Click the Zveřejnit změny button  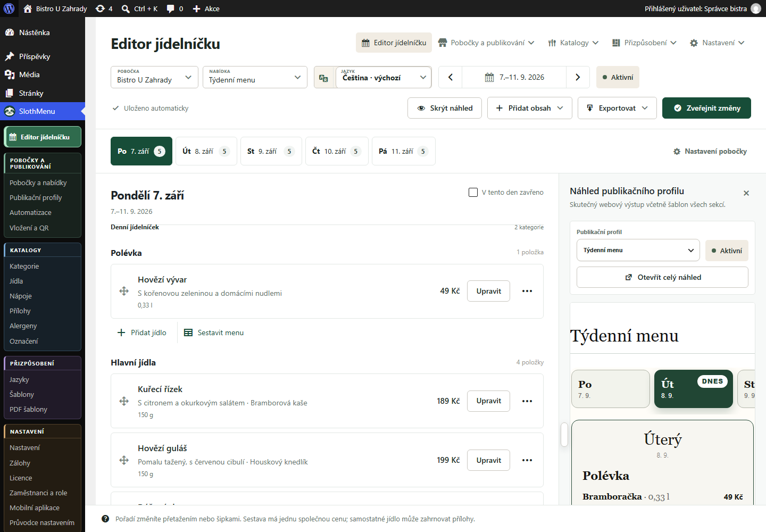click(x=706, y=108)
